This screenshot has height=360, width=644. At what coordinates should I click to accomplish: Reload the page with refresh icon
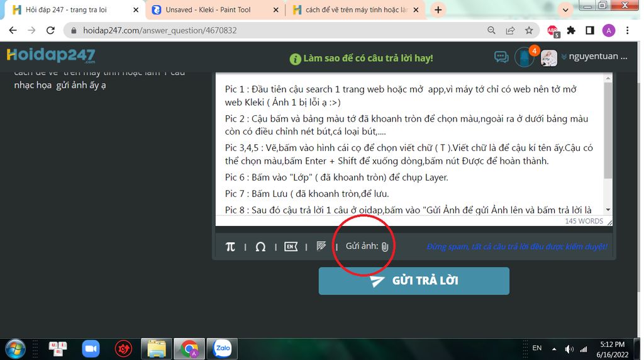click(50, 30)
